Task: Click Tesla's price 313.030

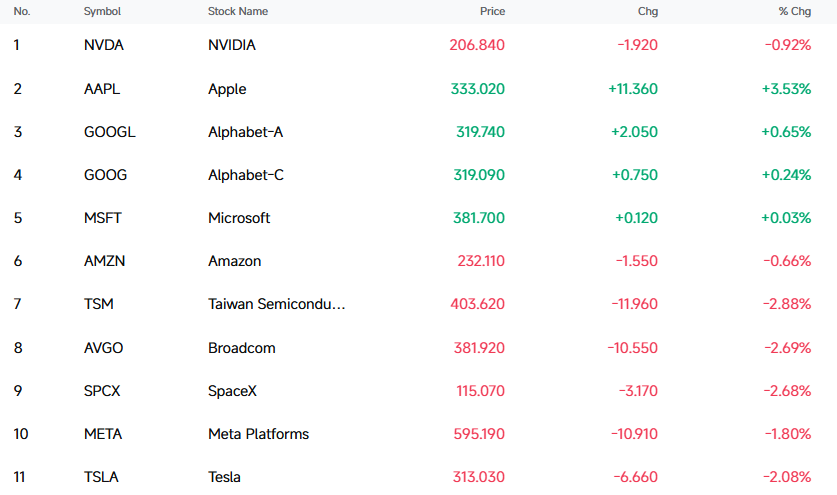Action: 478,477
